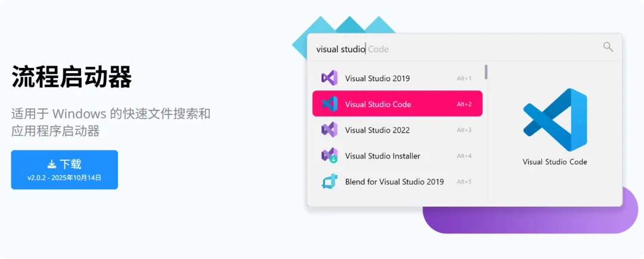The width and height of the screenshot is (644, 259).
Task: Click the Windows file search description text
Action: pos(111,122)
